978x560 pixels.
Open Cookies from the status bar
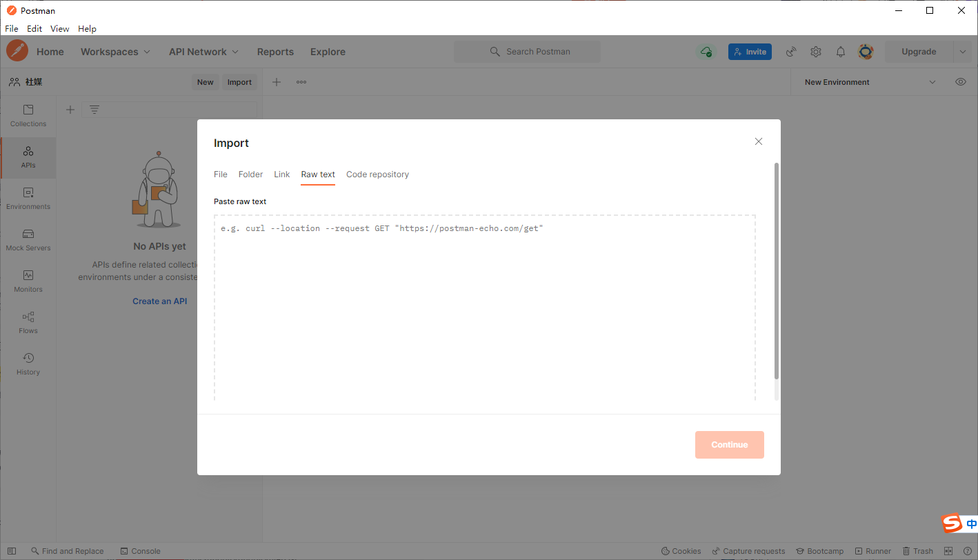click(681, 551)
